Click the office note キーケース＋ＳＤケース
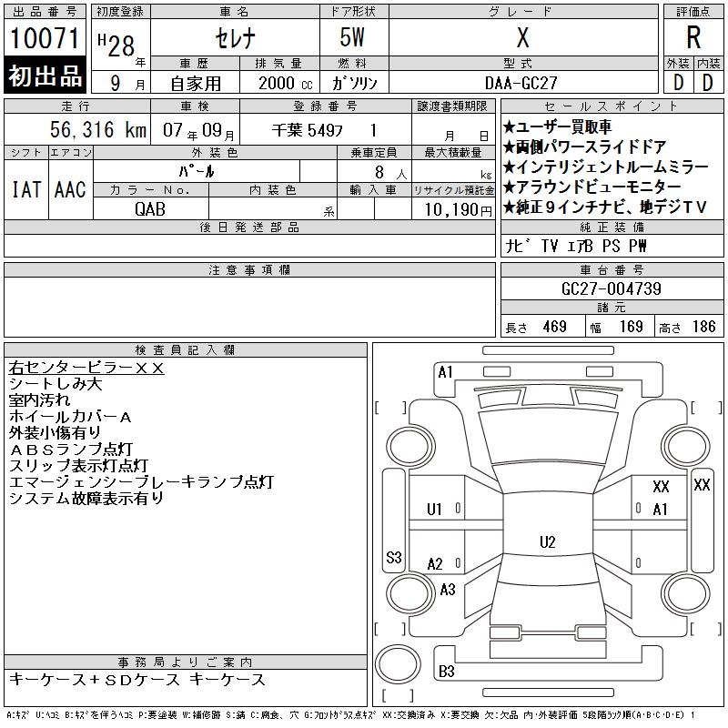This screenshot has height=728, width=728. tap(95, 680)
